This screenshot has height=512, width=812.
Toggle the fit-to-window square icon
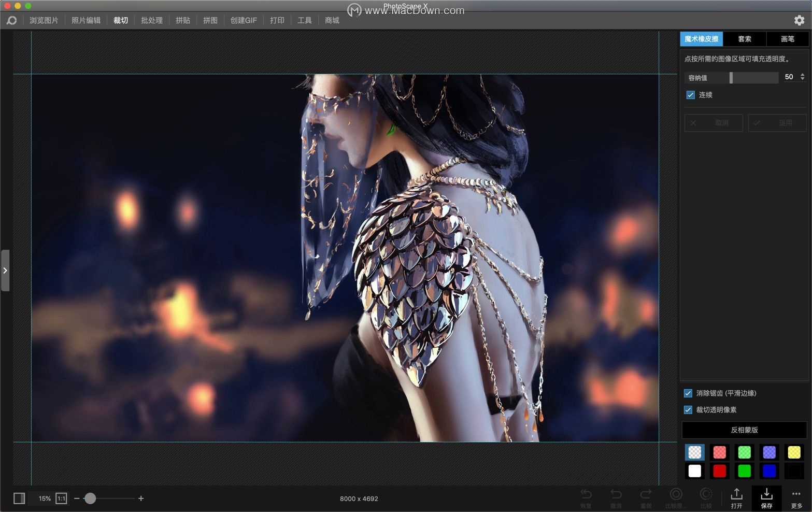click(x=19, y=499)
